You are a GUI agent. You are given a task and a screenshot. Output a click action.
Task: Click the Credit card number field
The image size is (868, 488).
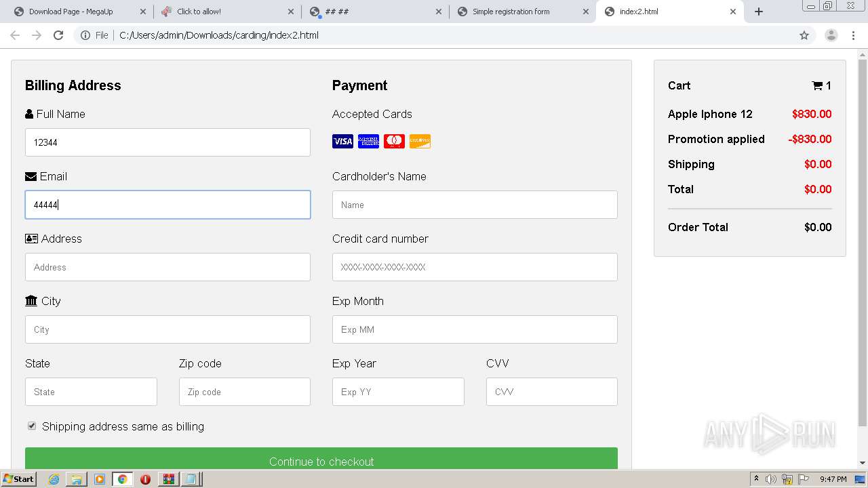click(x=475, y=267)
